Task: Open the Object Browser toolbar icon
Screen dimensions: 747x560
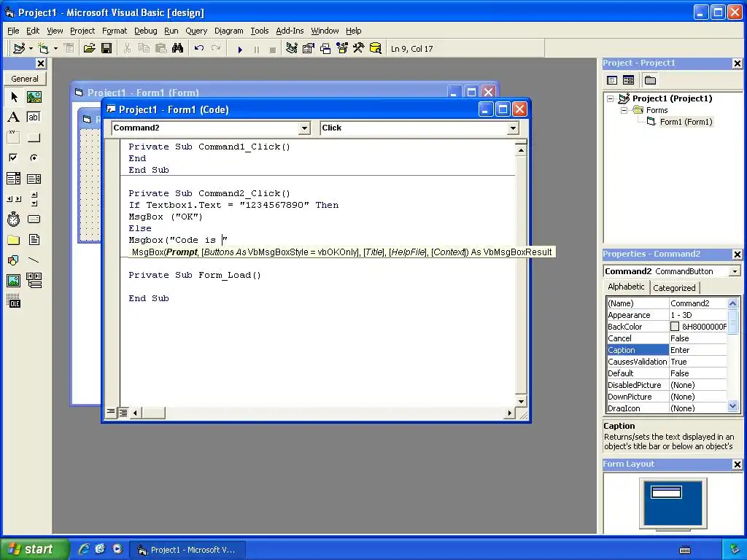Action: (342, 48)
